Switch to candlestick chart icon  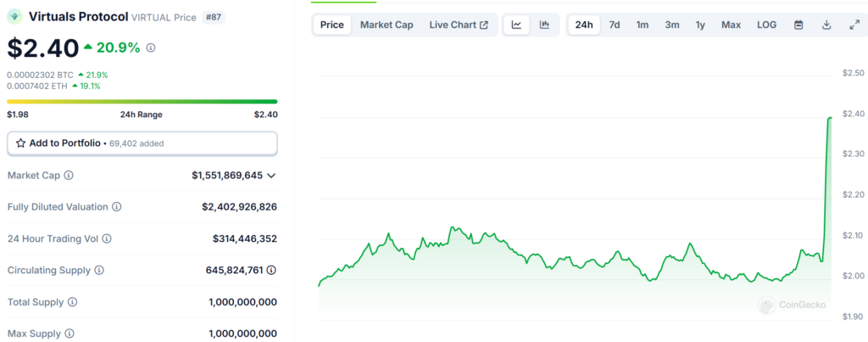click(544, 25)
